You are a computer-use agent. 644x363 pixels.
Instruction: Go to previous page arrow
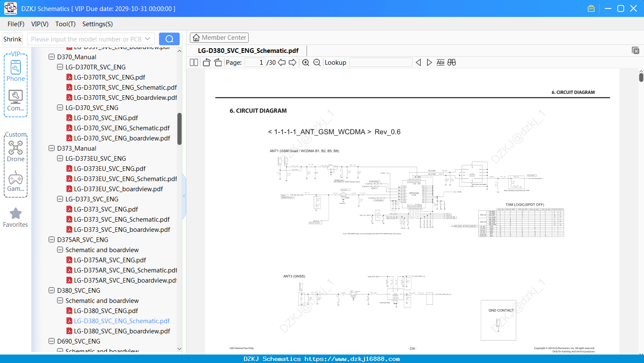(x=282, y=62)
